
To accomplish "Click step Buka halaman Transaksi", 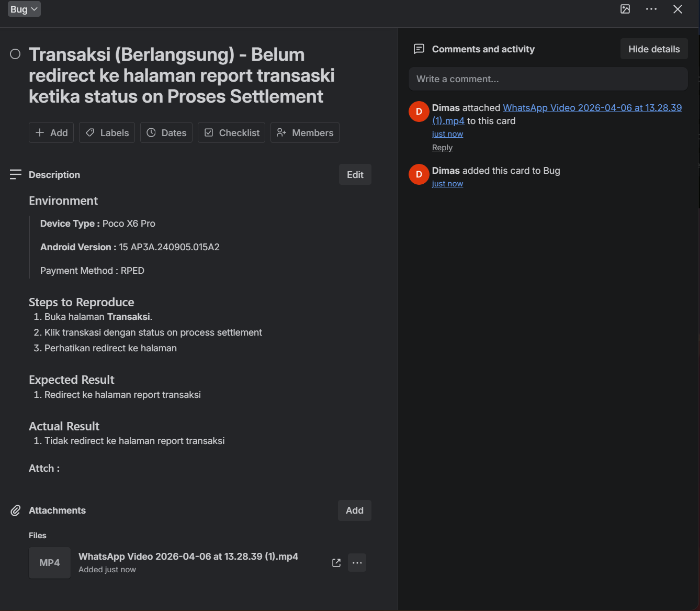I will coord(98,317).
